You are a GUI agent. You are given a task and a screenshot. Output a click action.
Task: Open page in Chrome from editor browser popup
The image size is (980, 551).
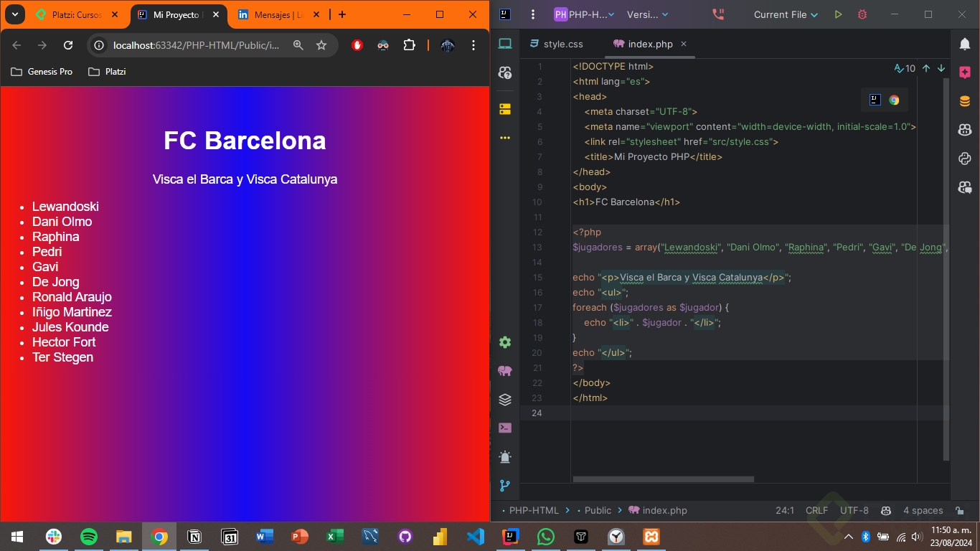pos(894,100)
